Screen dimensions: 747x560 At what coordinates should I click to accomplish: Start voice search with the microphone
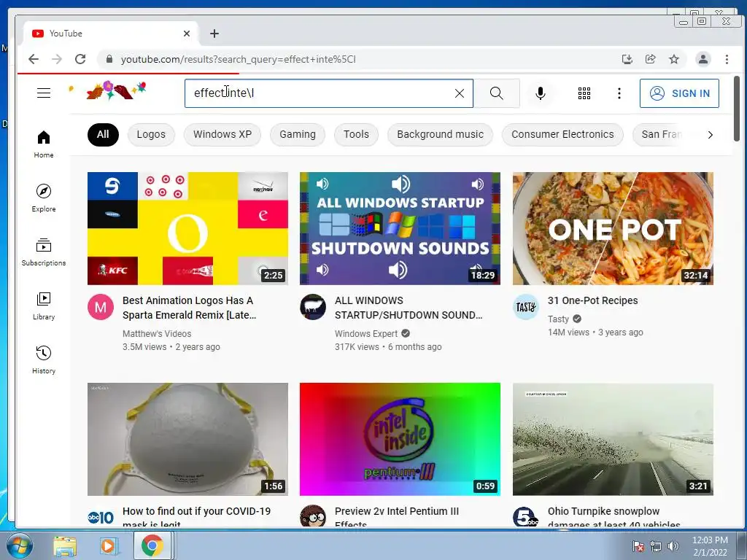(541, 93)
